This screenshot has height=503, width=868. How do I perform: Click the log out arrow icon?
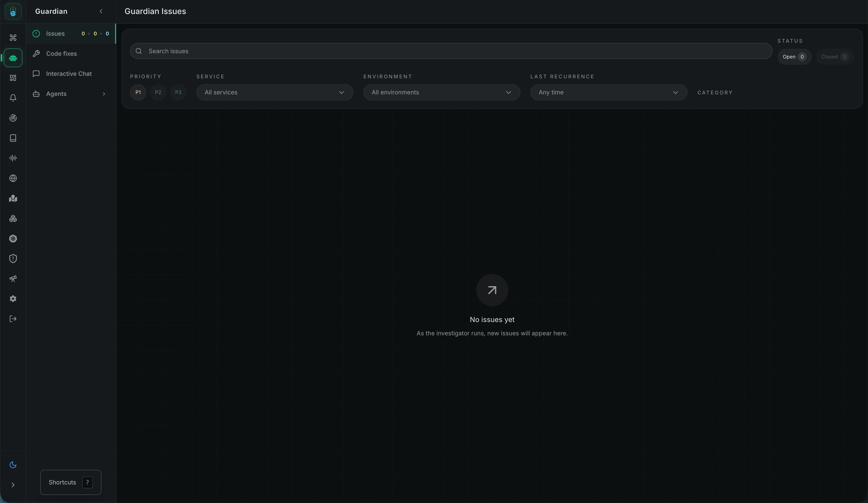(x=13, y=319)
